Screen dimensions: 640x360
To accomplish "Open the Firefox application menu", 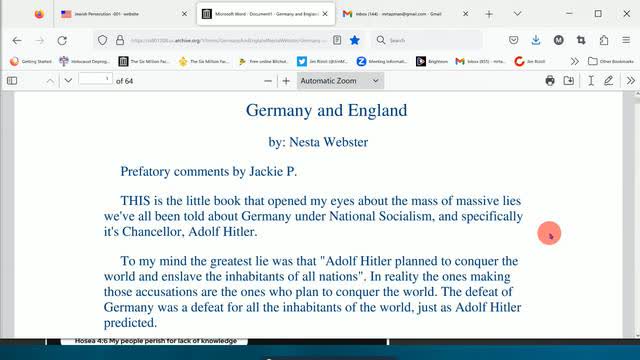I will (626, 40).
